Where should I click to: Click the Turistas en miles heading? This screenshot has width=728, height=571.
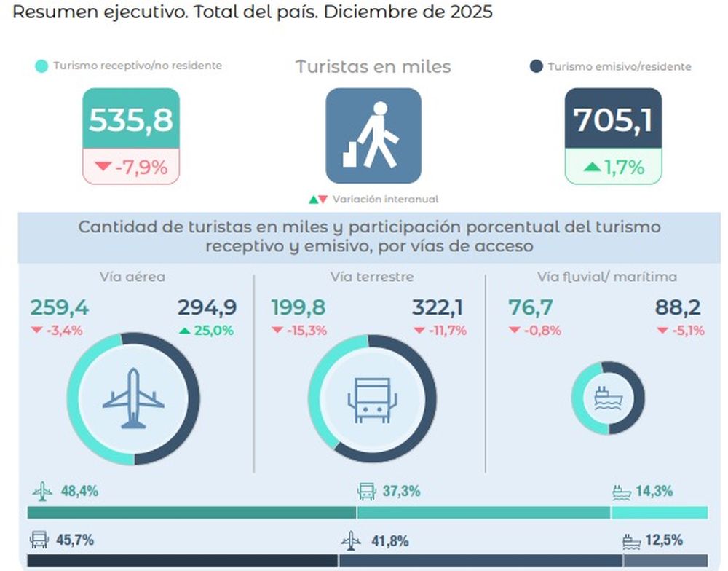(373, 67)
